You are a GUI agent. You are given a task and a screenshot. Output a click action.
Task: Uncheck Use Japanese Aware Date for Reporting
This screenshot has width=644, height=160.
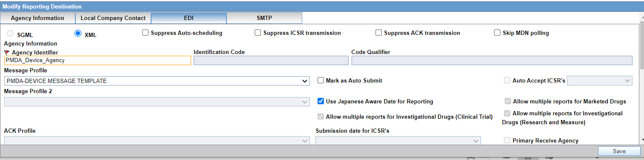321,101
